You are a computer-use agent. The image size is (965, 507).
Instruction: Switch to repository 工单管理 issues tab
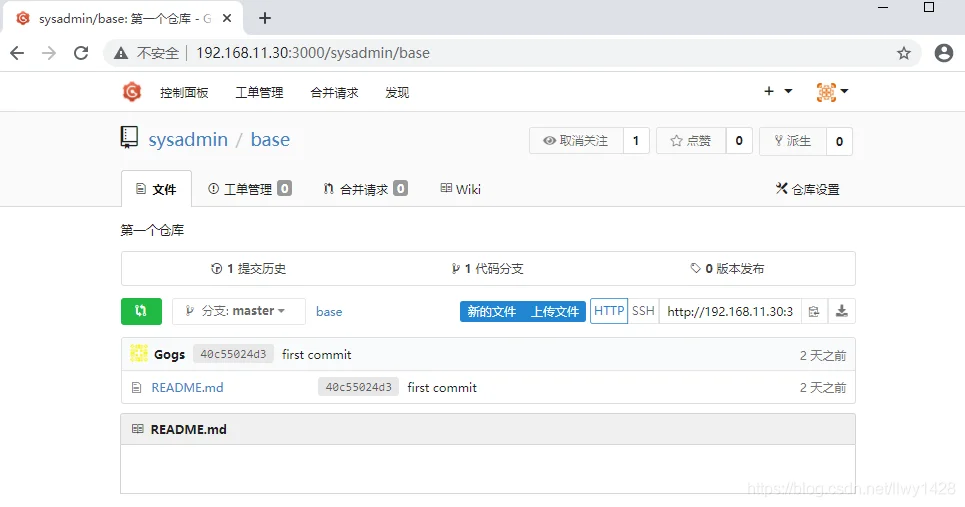250,189
